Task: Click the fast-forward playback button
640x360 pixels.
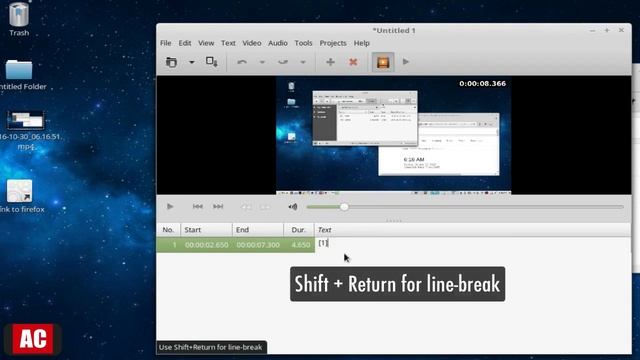Action: tap(265, 207)
